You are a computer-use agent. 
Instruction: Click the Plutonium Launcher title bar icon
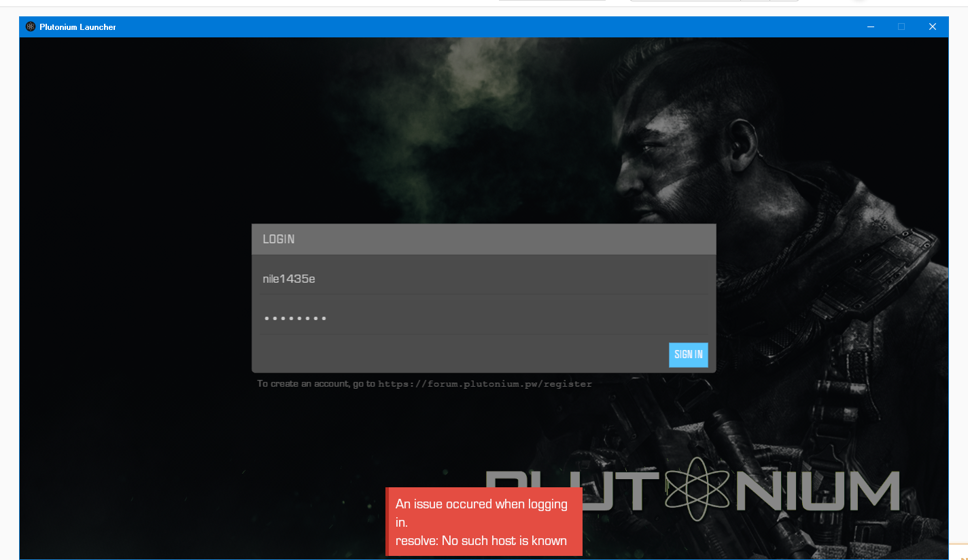tap(30, 27)
